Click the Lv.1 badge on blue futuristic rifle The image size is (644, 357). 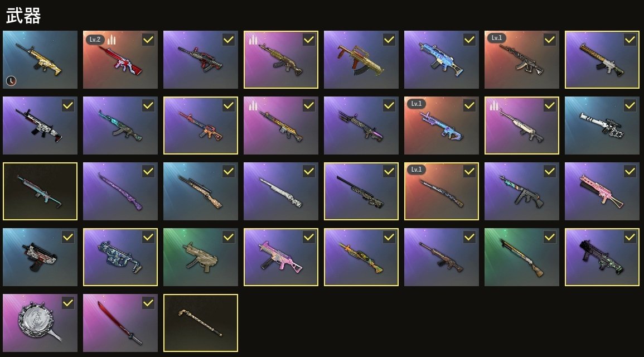[x=417, y=104]
